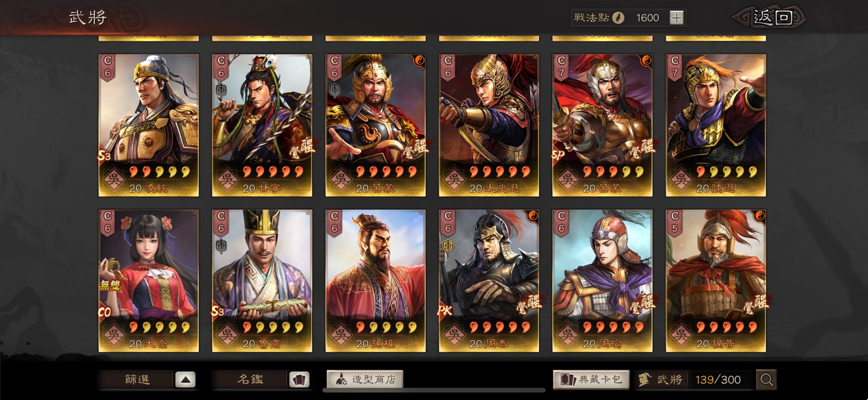Select the 周瑜 general card

coord(602,281)
